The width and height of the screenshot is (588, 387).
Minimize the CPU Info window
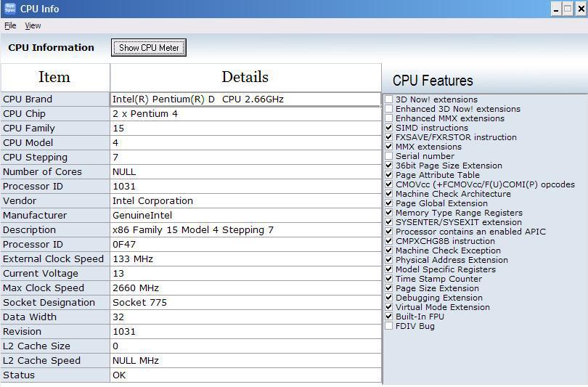click(x=556, y=9)
